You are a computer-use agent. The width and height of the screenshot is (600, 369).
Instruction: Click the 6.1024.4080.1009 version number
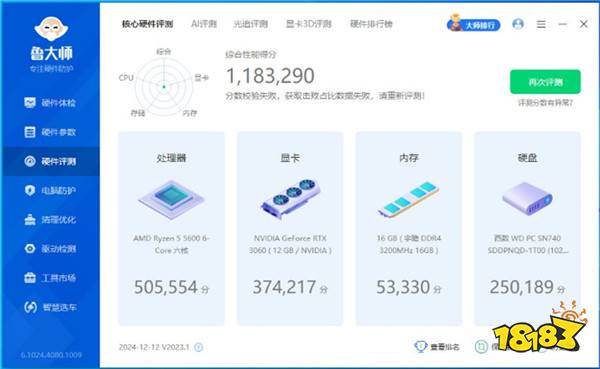pos(51,355)
